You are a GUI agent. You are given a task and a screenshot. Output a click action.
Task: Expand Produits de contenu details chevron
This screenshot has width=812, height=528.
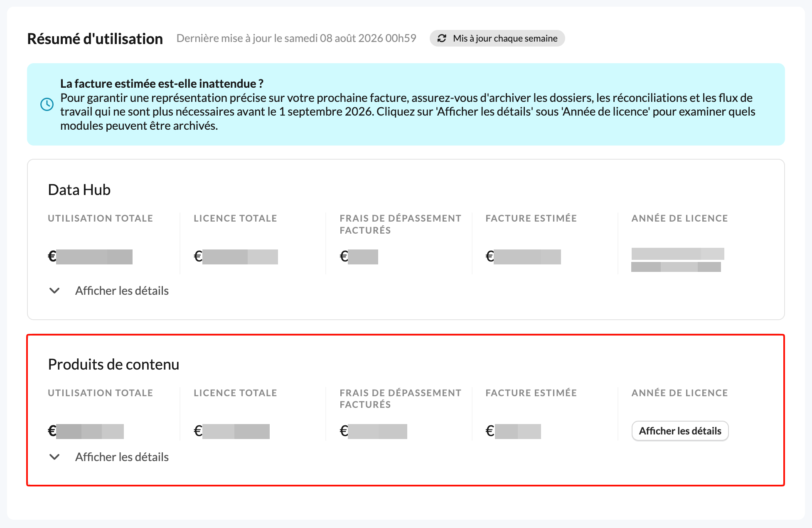tap(54, 457)
